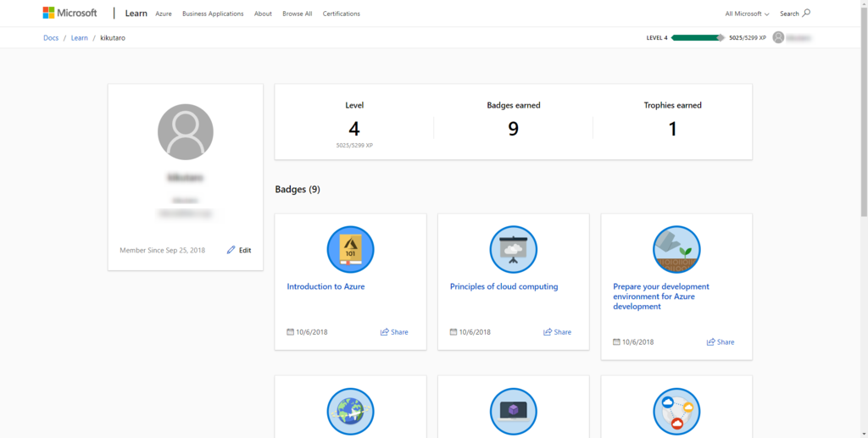The height and width of the screenshot is (438, 868).
Task: Click the Level 4 XP progress bar
Action: [x=698, y=37]
